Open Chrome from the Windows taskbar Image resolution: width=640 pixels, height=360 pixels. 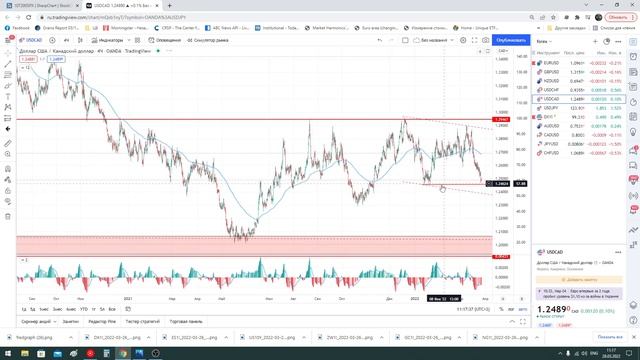(123, 353)
